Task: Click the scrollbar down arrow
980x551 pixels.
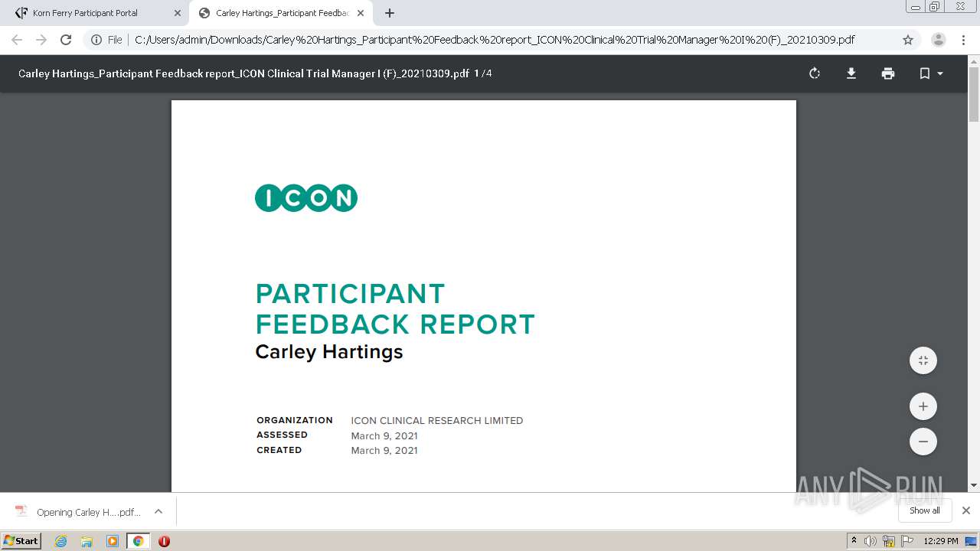Action: (974, 486)
